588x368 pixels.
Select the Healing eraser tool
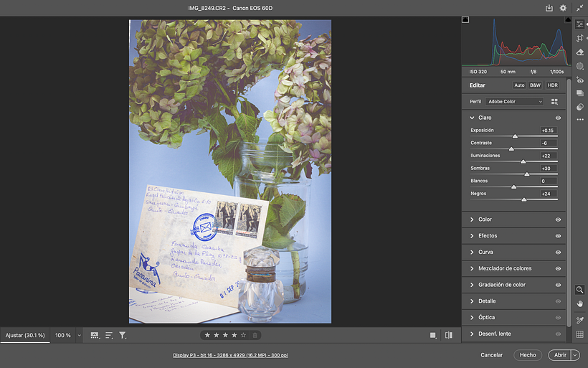pyautogui.click(x=579, y=52)
